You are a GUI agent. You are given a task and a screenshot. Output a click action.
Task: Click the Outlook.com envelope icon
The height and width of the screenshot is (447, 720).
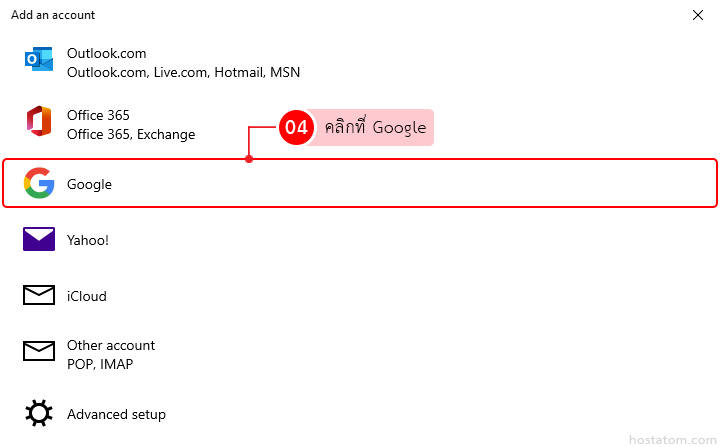pos(39,62)
